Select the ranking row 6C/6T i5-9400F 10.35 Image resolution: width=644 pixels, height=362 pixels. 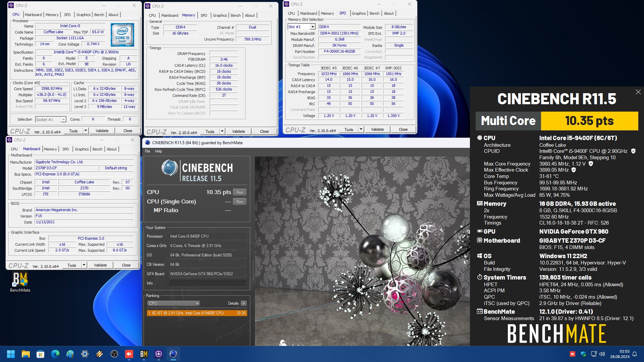(x=197, y=313)
